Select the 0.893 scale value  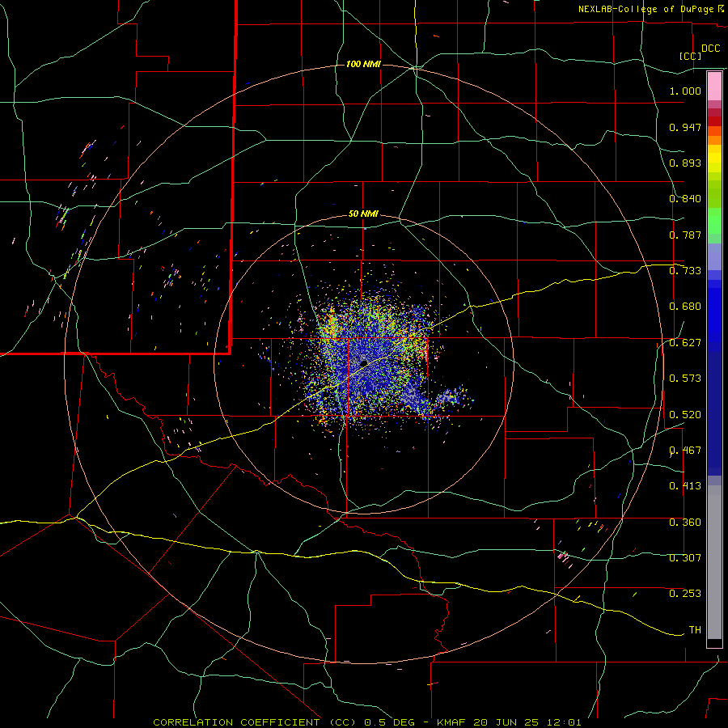tap(685, 163)
